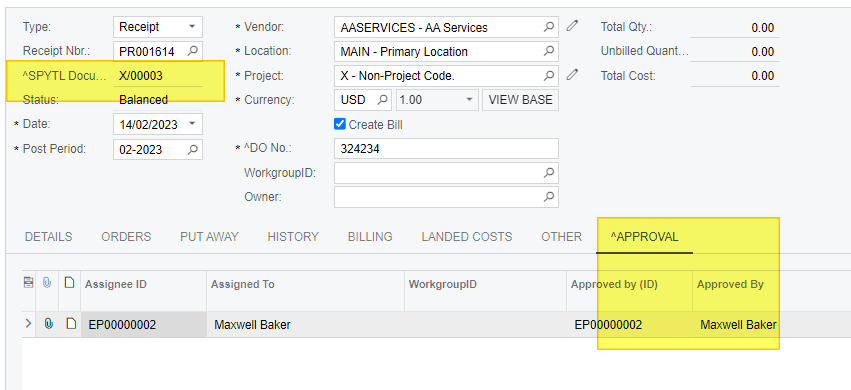Expand the Maxwell Baker row chevron
Screen dimensions: 851x390
29,324
